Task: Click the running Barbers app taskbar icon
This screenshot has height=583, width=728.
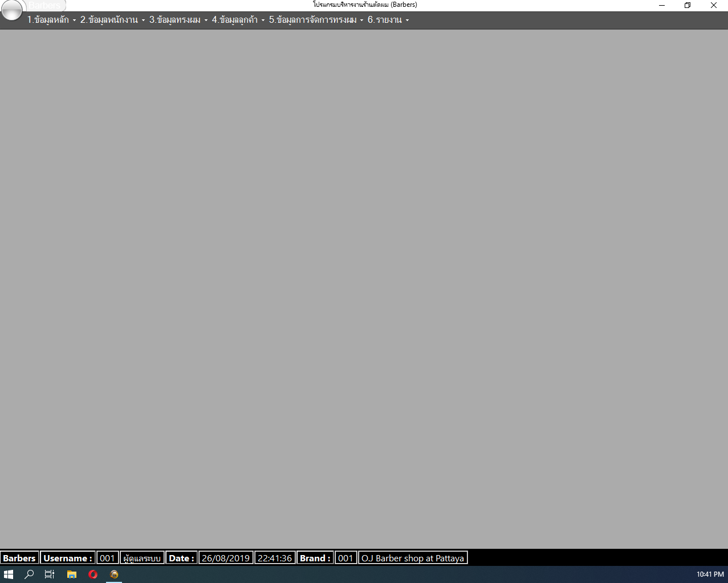Action: (x=114, y=574)
